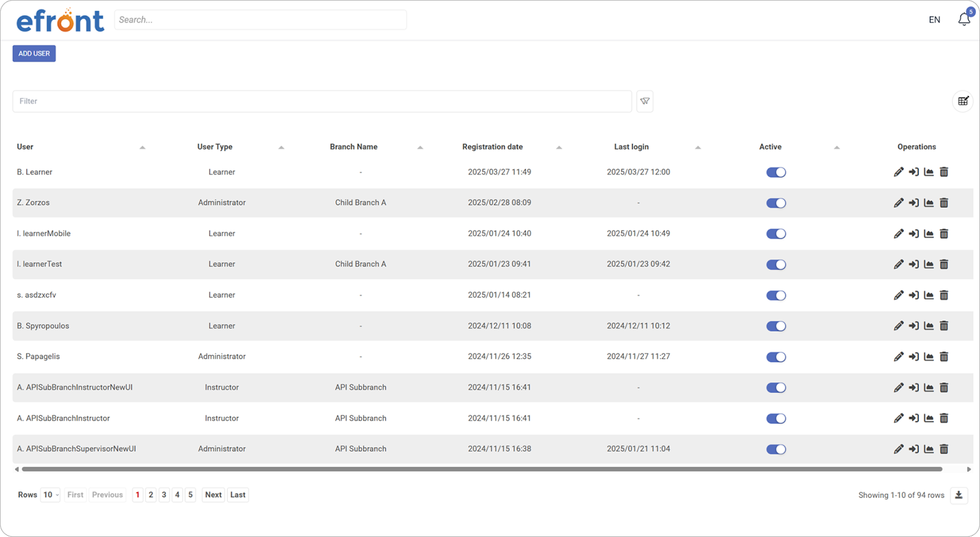Open the notifications bell

(x=964, y=20)
